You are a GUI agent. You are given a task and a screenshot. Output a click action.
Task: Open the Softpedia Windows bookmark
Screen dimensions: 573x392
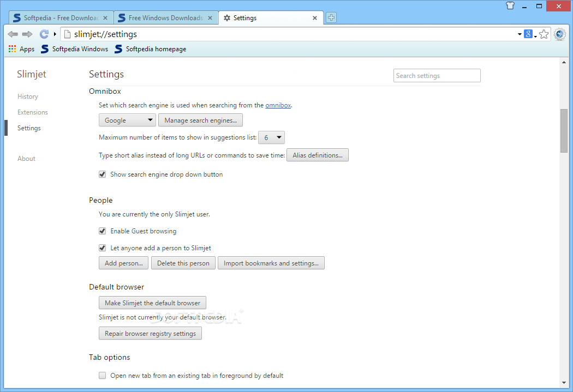[75, 49]
